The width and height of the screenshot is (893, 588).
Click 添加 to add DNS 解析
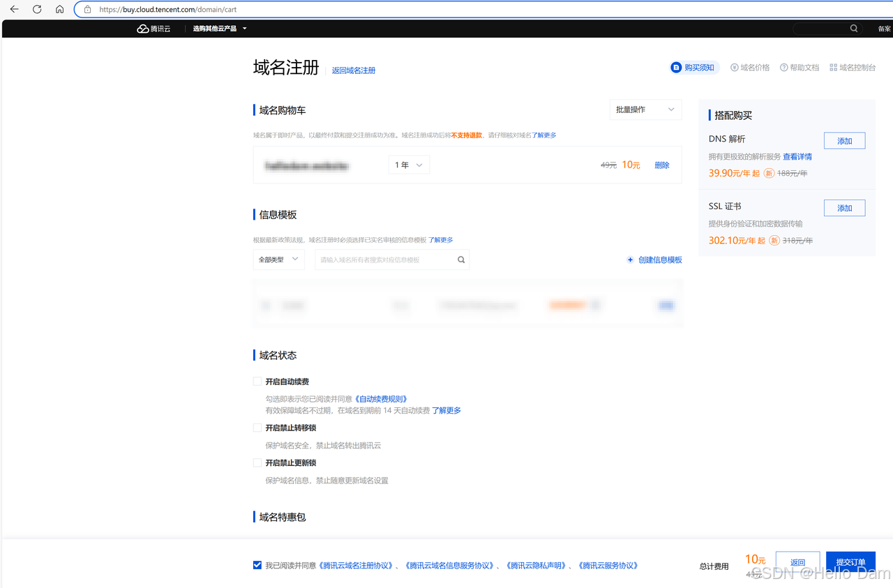click(844, 140)
